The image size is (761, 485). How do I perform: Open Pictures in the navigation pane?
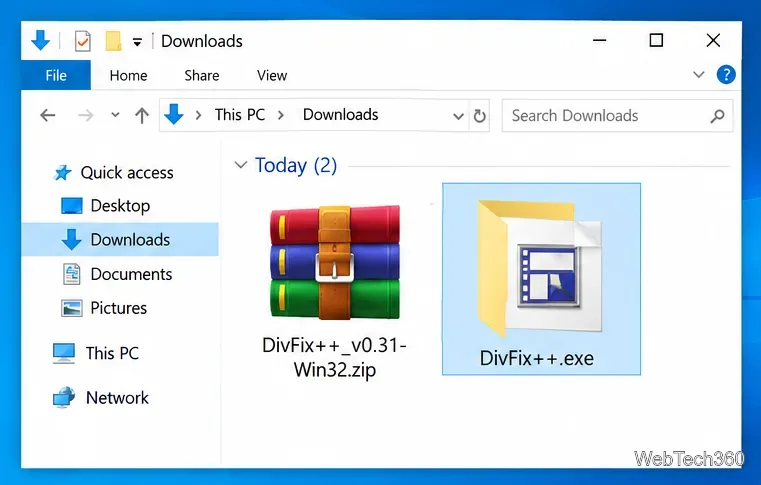pos(118,308)
